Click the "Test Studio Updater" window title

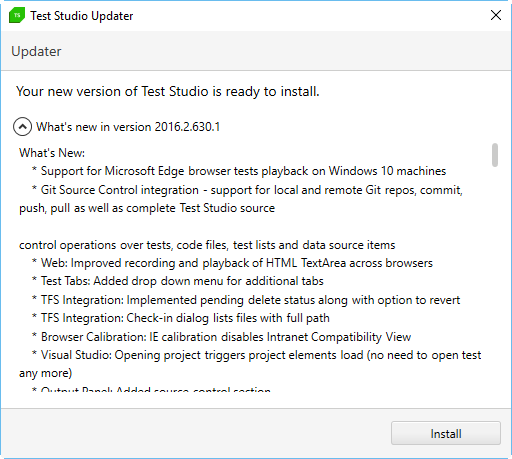pyautogui.click(x=82, y=16)
